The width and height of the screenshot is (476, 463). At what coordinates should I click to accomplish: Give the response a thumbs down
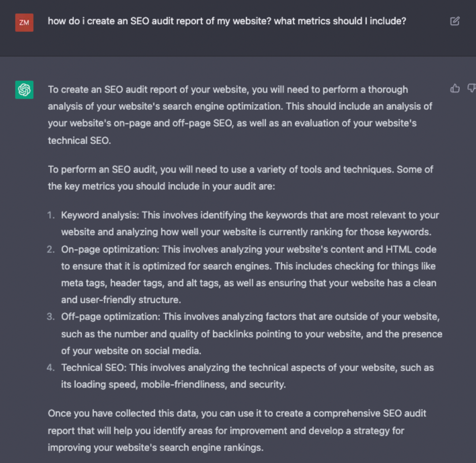click(471, 89)
